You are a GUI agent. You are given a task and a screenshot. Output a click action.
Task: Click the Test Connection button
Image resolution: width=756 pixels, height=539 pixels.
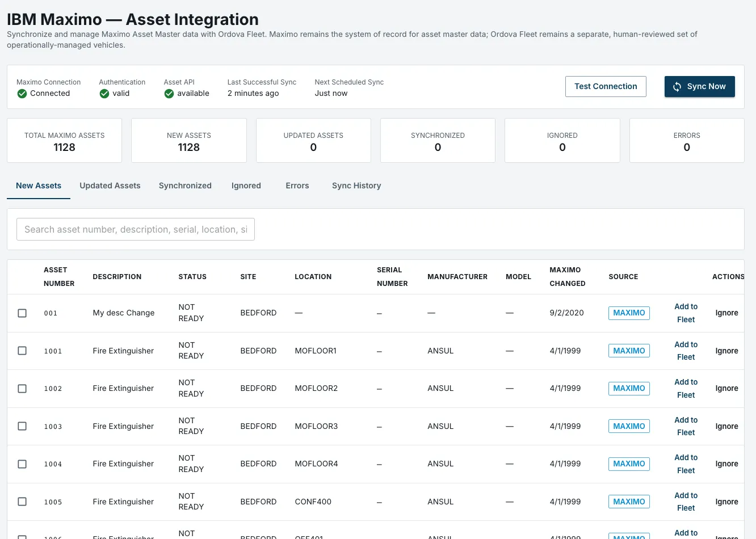(x=606, y=86)
